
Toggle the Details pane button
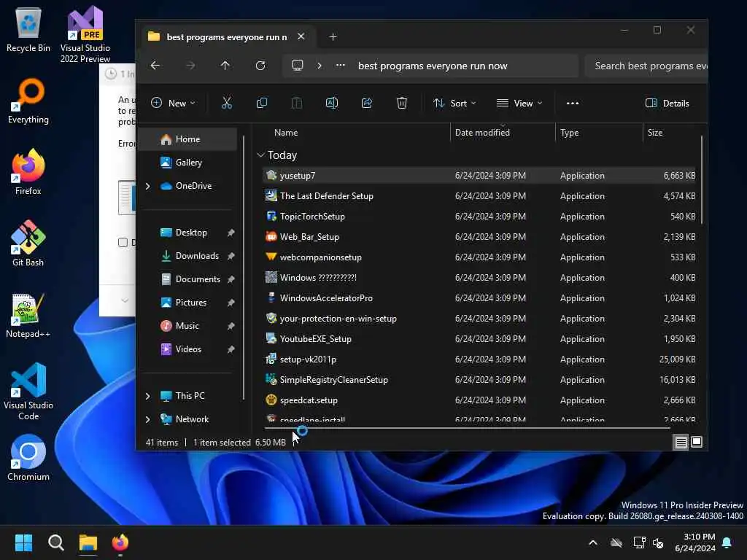pos(667,103)
